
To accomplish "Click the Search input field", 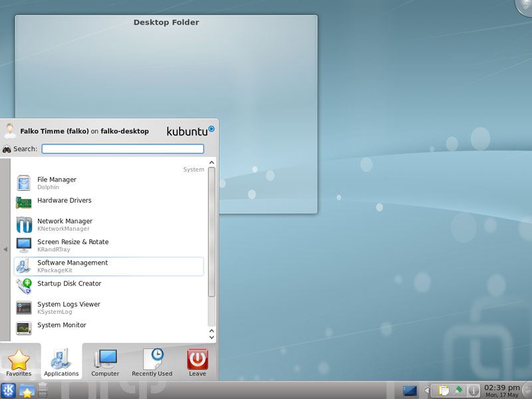I will (123, 149).
